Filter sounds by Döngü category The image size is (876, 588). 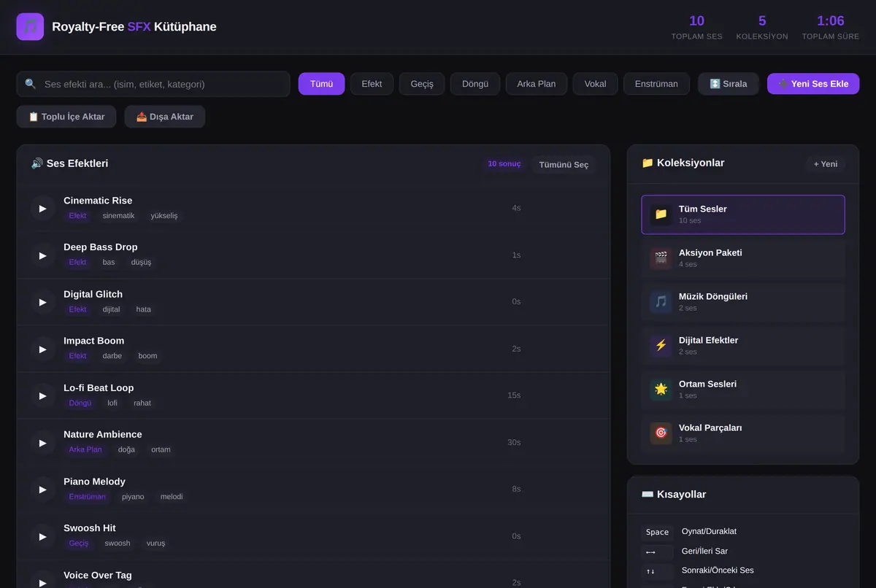coord(475,84)
